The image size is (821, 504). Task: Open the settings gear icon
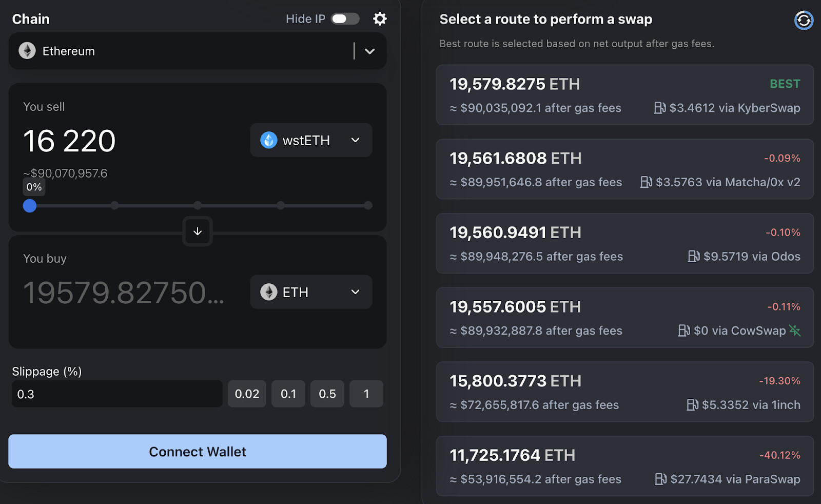point(380,19)
